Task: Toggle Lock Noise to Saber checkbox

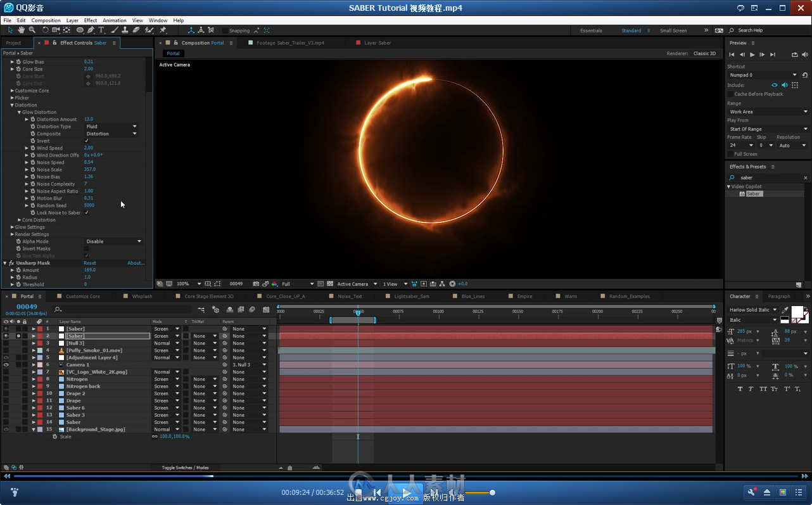Action: click(87, 212)
